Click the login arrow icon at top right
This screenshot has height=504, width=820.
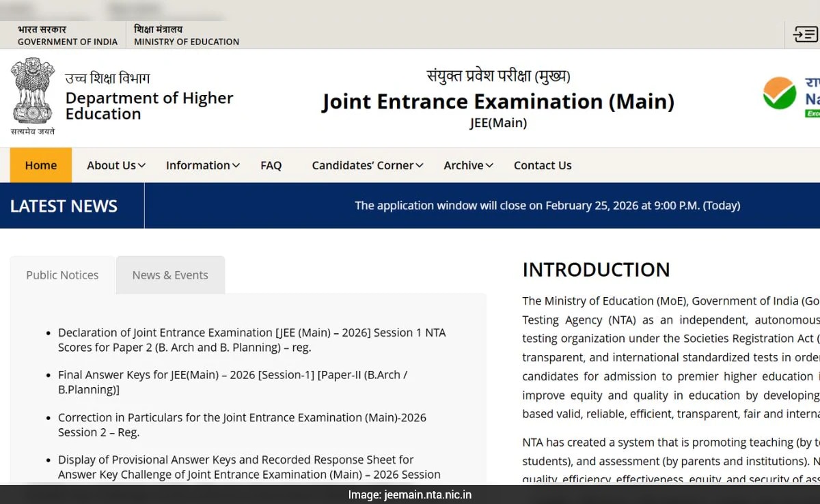click(x=805, y=34)
